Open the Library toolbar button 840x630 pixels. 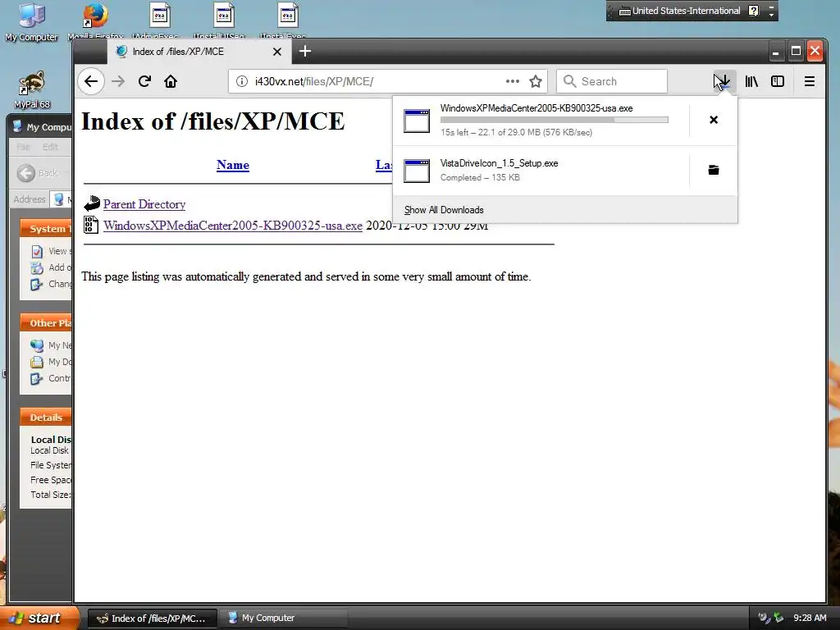(x=751, y=81)
